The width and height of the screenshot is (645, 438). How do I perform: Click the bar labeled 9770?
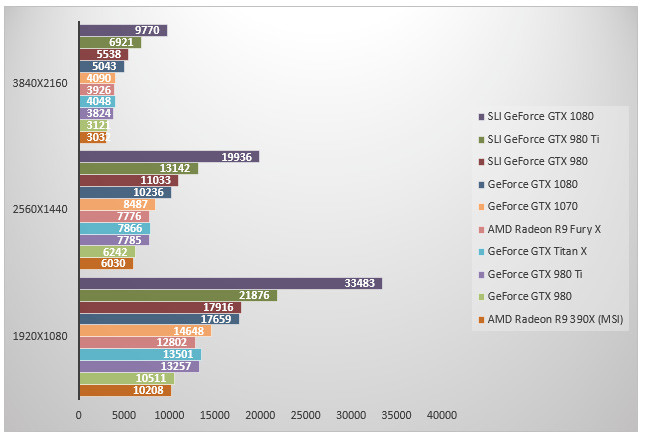pos(123,30)
